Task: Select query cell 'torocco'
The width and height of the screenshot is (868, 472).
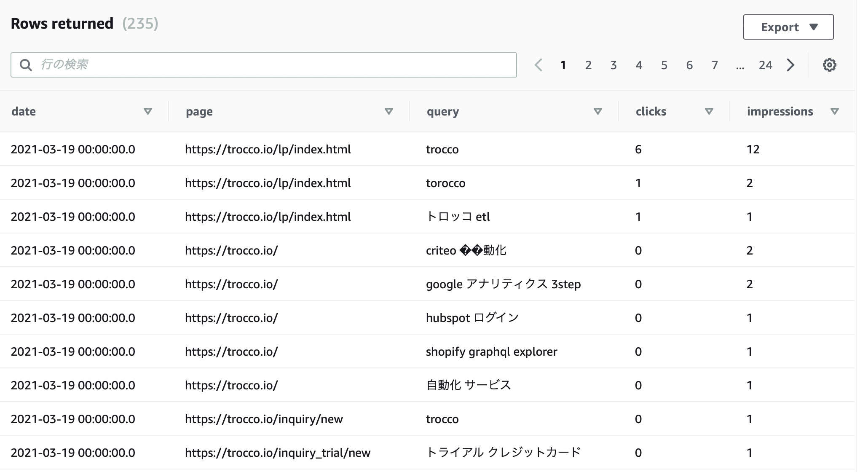Action: click(445, 183)
